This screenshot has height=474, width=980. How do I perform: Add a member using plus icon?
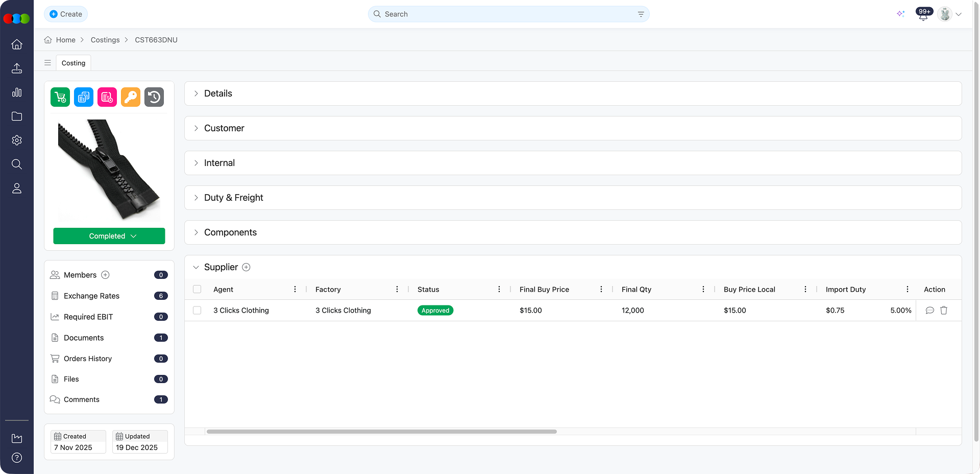click(x=105, y=275)
